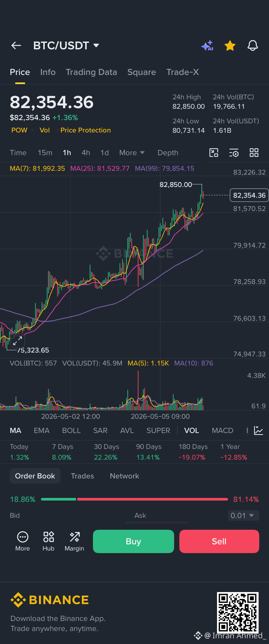Tap the red Sell button
269x644 pixels.
point(219,541)
